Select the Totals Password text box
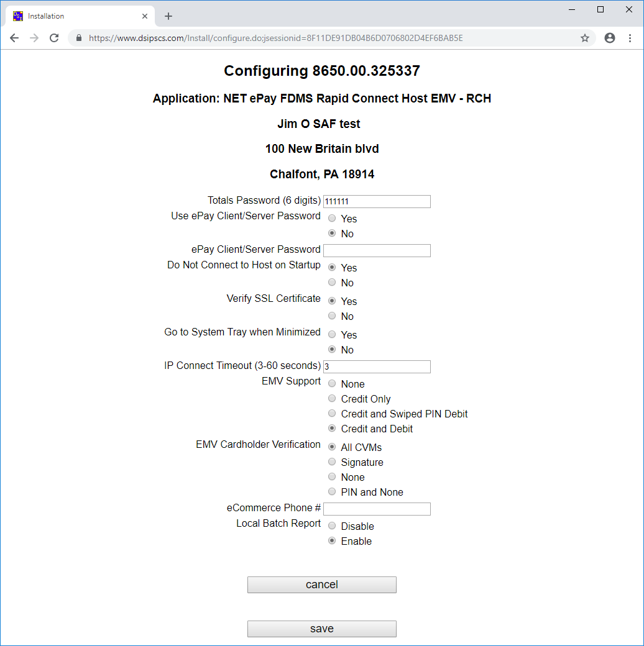644x646 pixels. [376, 201]
